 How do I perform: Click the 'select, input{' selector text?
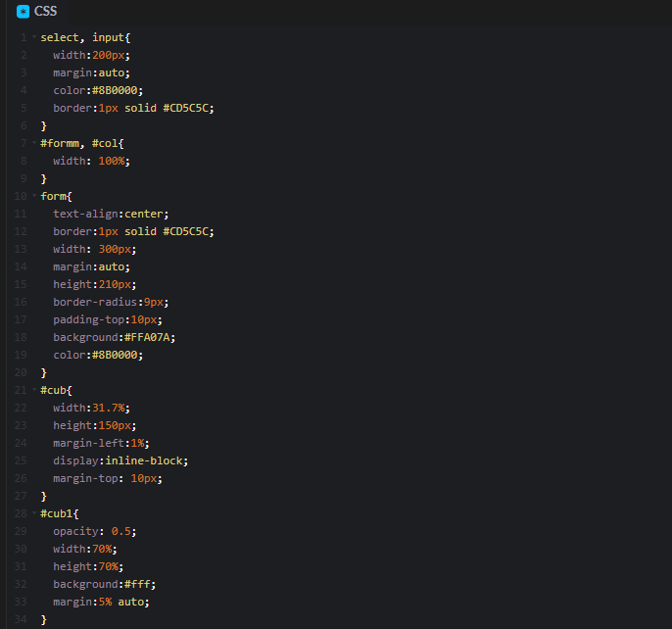pos(85,38)
